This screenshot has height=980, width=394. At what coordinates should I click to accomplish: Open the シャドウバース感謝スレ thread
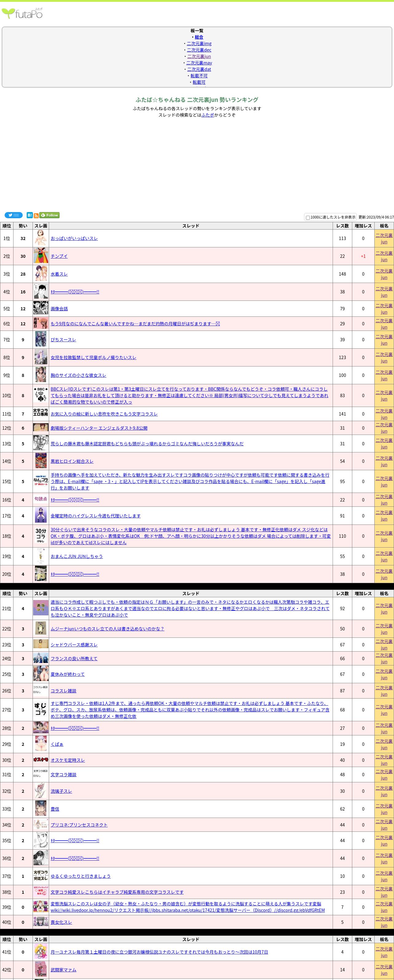tap(74, 645)
